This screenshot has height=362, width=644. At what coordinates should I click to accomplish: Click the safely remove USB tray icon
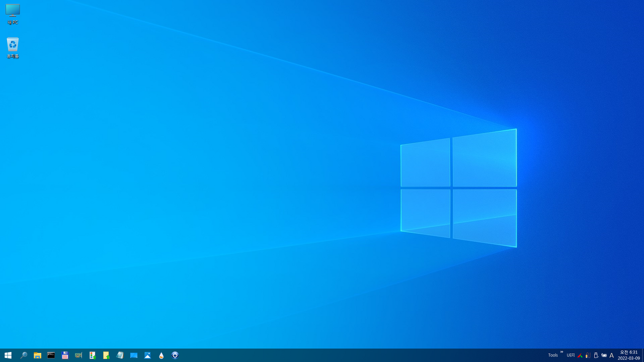(596, 355)
